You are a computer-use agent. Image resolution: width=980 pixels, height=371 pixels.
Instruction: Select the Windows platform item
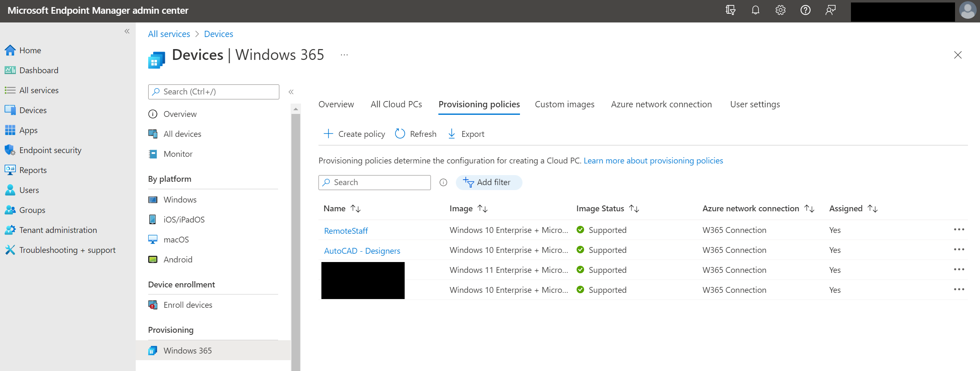pos(172,200)
